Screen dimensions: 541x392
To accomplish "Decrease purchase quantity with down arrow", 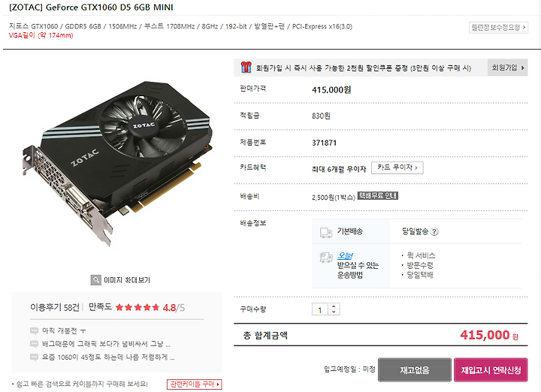I will (x=334, y=312).
